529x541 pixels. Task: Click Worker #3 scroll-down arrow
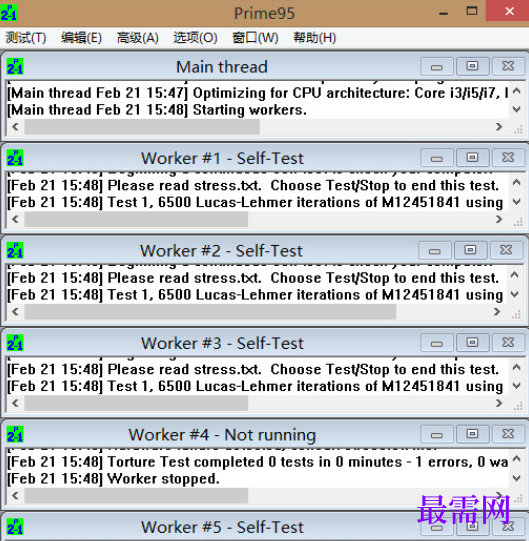click(x=517, y=386)
